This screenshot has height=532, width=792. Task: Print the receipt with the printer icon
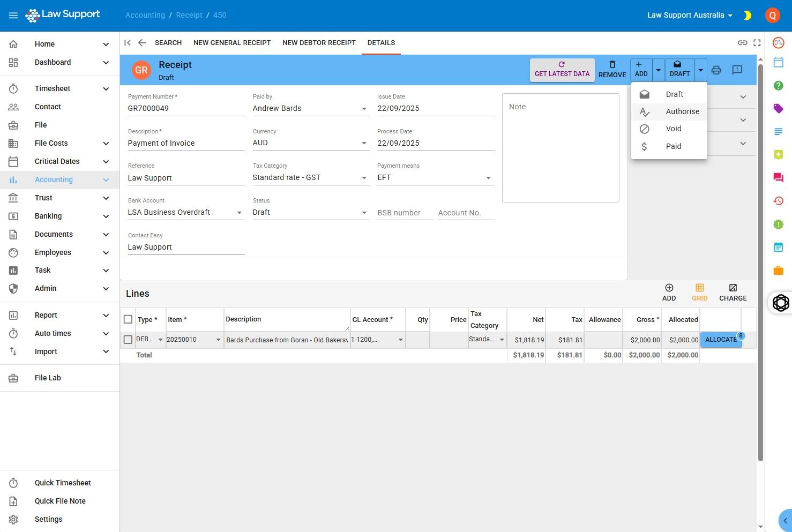pos(716,70)
